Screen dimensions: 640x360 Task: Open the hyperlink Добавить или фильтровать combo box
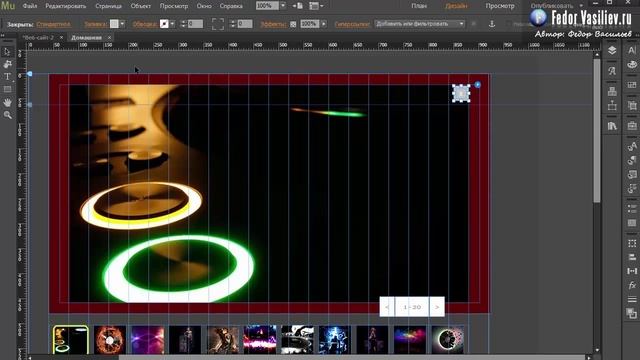pyautogui.click(x=420, y=24)
